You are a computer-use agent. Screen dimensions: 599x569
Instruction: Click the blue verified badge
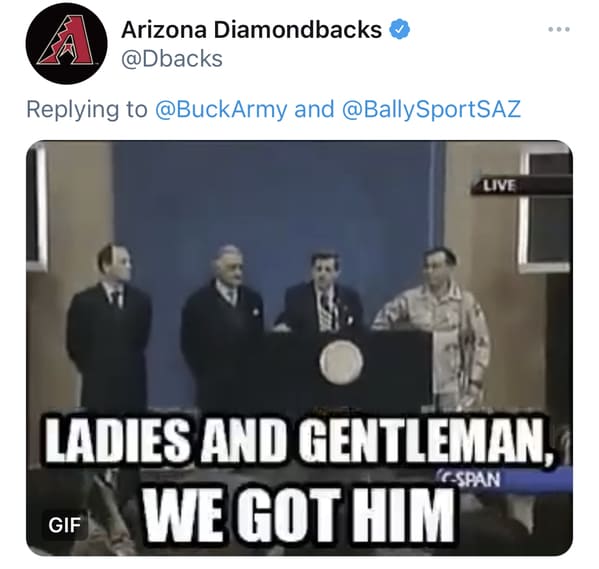[399, 29]
